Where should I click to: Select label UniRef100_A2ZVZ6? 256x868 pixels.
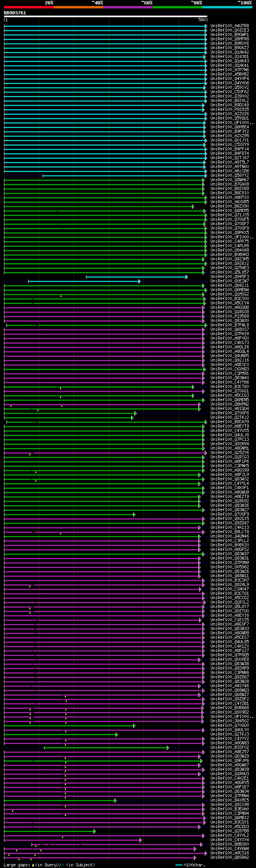(x=230, y=114)
